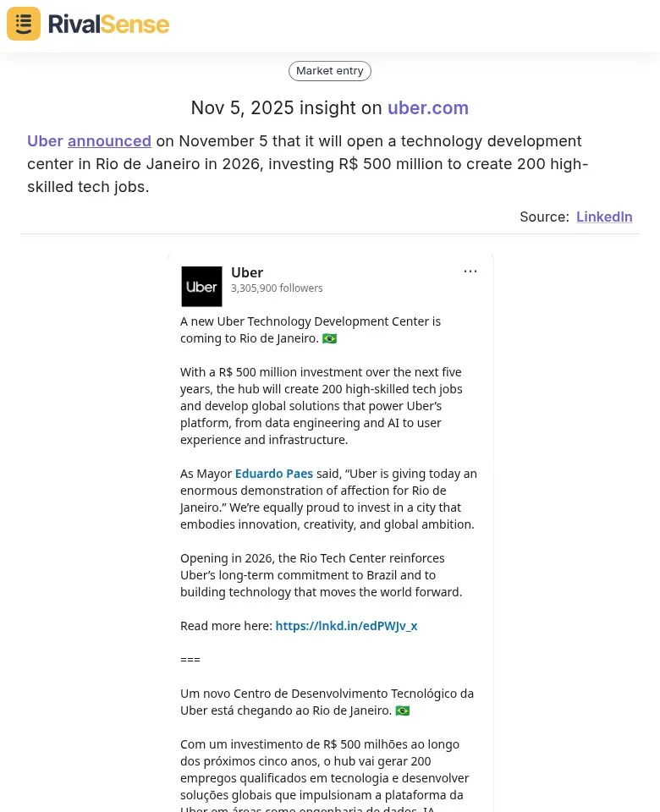Image resolution: width=660 pixels, height=812 pixels.
Task: Click Brazil flag emoji in Portuguese paragraph
Action: coord(403,710)
